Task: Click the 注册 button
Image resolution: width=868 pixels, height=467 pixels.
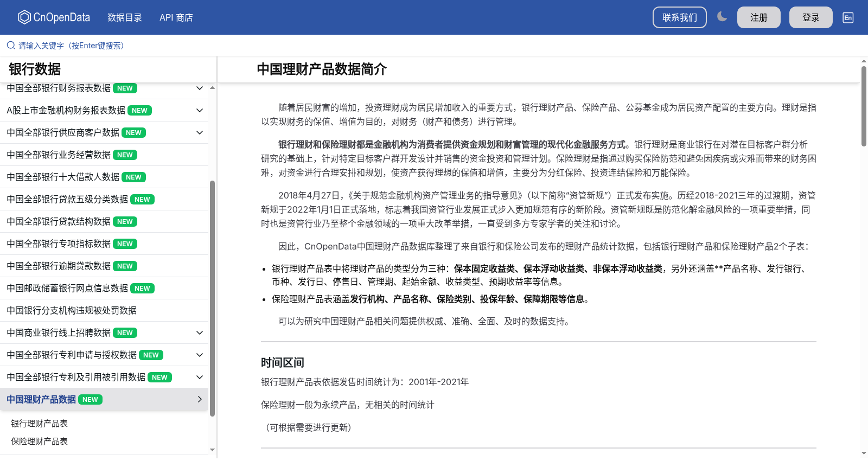Action: (x=759, y=17)
